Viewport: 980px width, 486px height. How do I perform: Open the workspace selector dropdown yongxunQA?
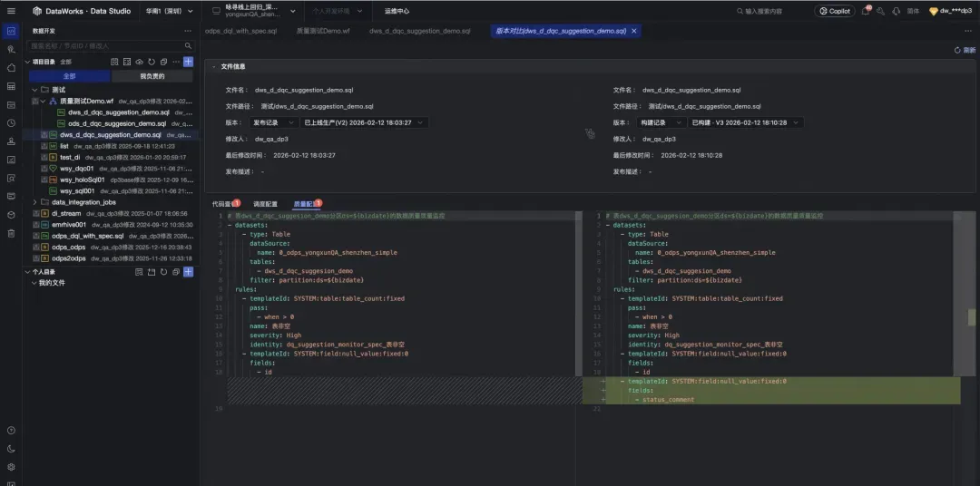tap(251, 11)
